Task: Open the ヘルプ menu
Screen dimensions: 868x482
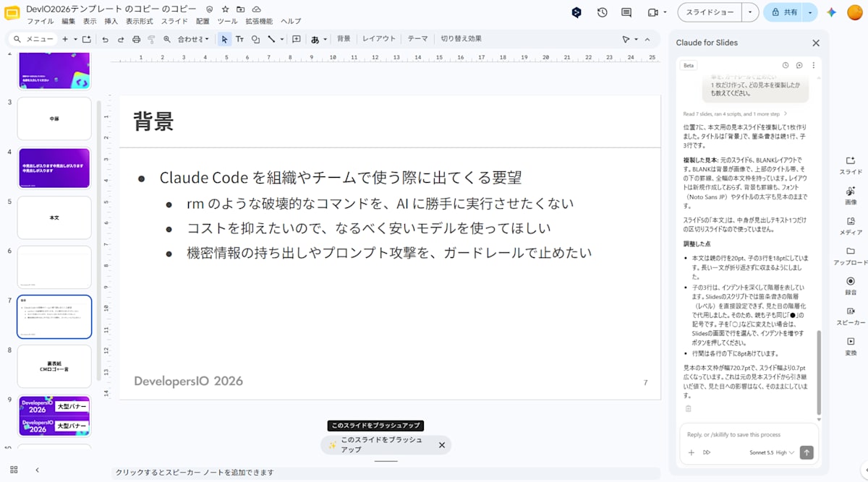Action: [291, 21]
